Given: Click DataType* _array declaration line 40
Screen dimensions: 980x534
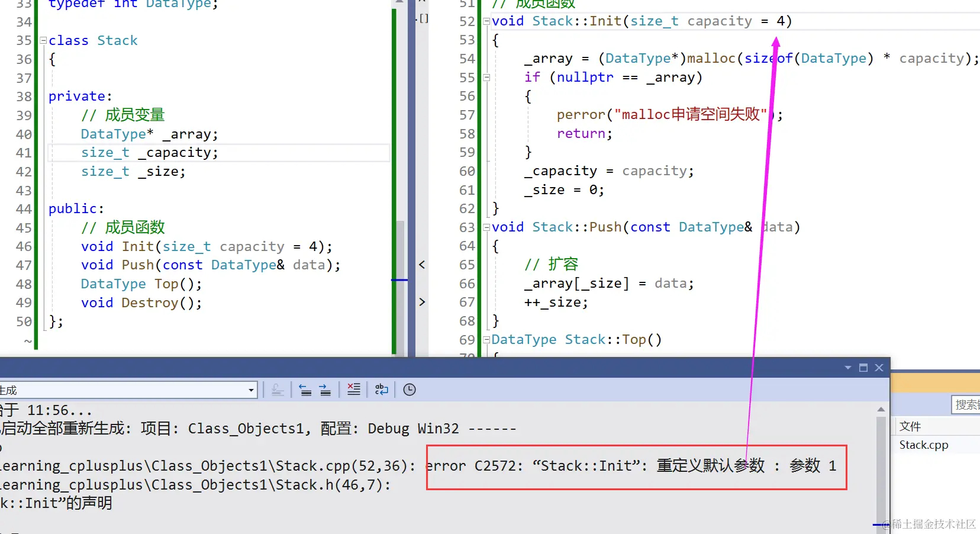Looking at the screenshot, I should (150, 134).
